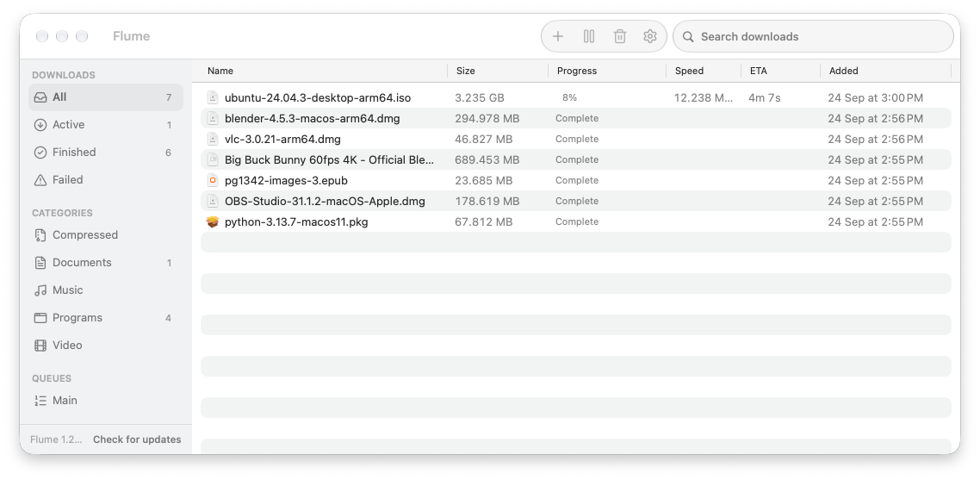
Task: Open settings via the gear icon
Action: (x=650, y=36)
